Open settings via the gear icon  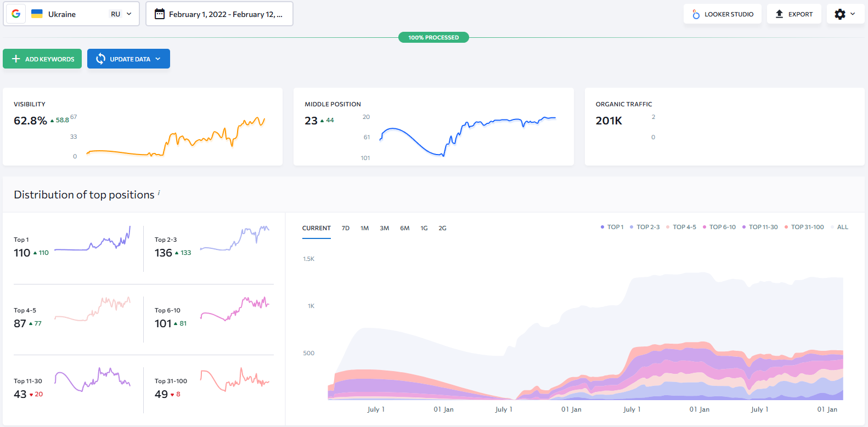[839, 14]
